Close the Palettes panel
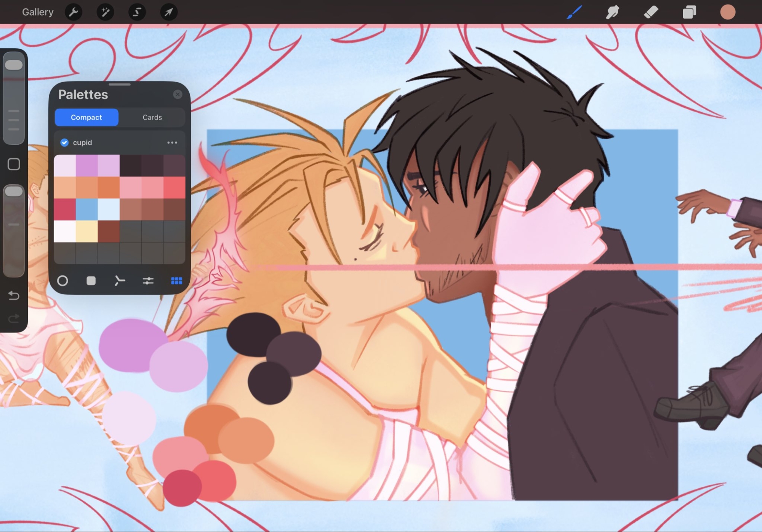 point(178,94)
